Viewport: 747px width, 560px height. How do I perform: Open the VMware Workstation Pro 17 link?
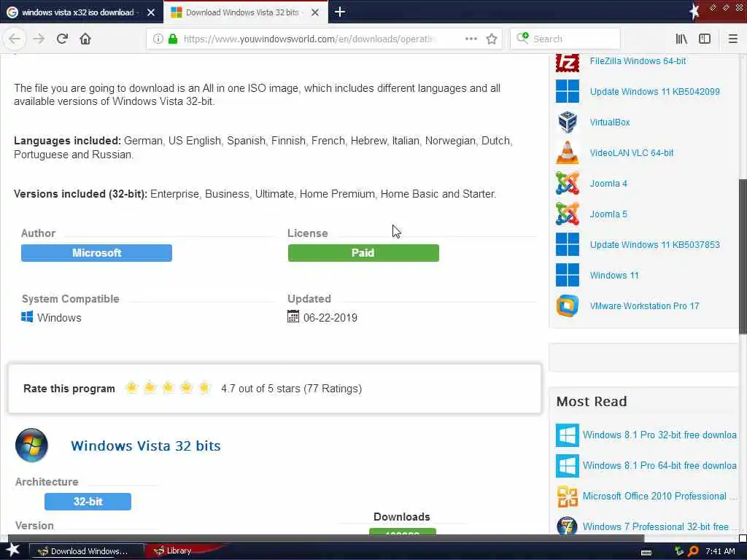[x=644, y=306]
